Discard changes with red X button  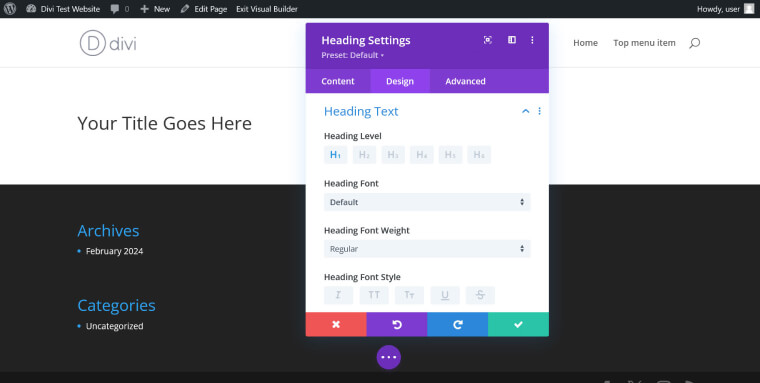[x=336, y=324]
